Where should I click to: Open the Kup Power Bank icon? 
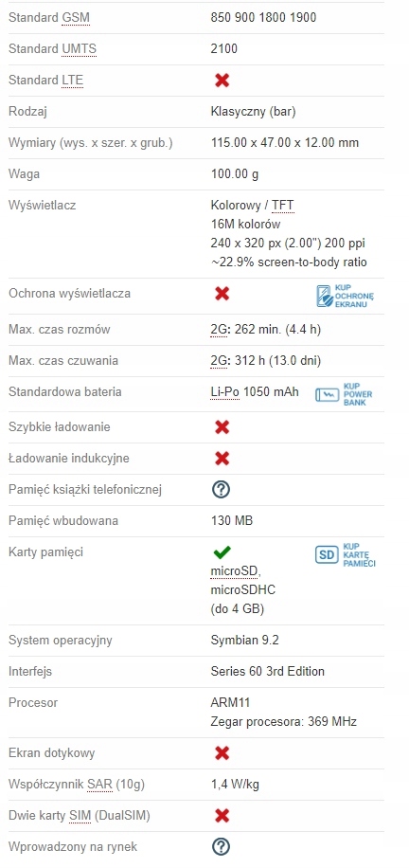pyautogui.click(x=344, y=394)
